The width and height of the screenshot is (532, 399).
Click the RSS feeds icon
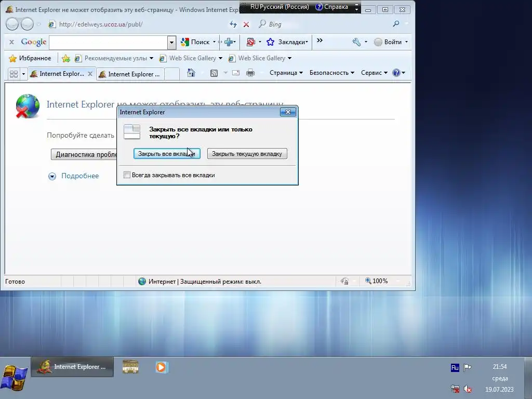coord(214,73)
